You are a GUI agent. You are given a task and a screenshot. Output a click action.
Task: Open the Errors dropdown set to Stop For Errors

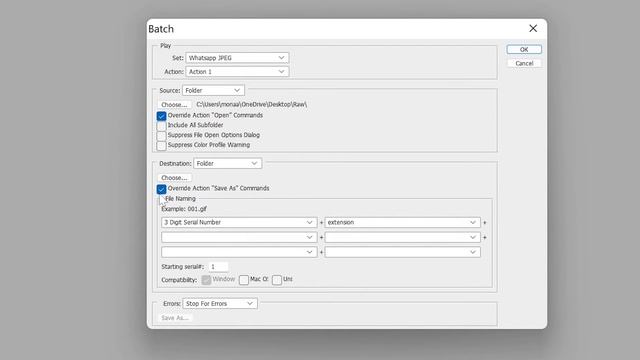(220, 304)
